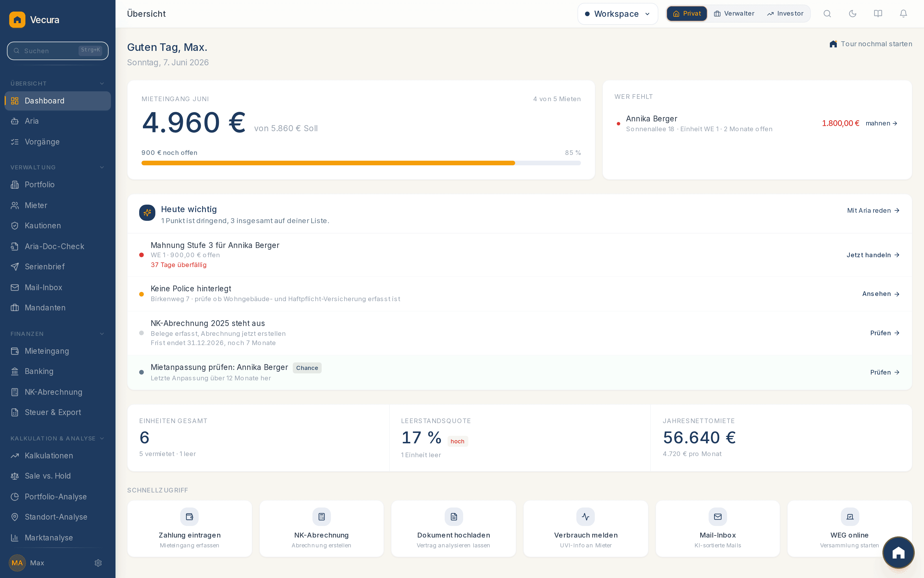Switch to Investor mode
924x578 pixels.
(785, 13)
